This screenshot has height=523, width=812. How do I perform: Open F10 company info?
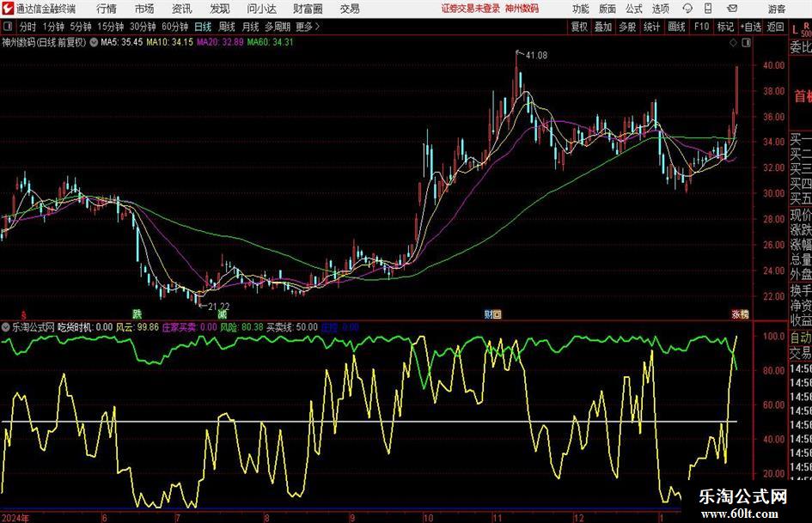[702, 27]
